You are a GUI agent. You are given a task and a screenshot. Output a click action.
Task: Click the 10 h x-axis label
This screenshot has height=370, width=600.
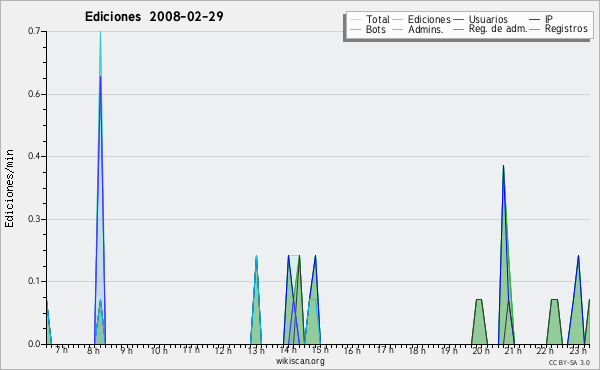click(x=158, y=350)
